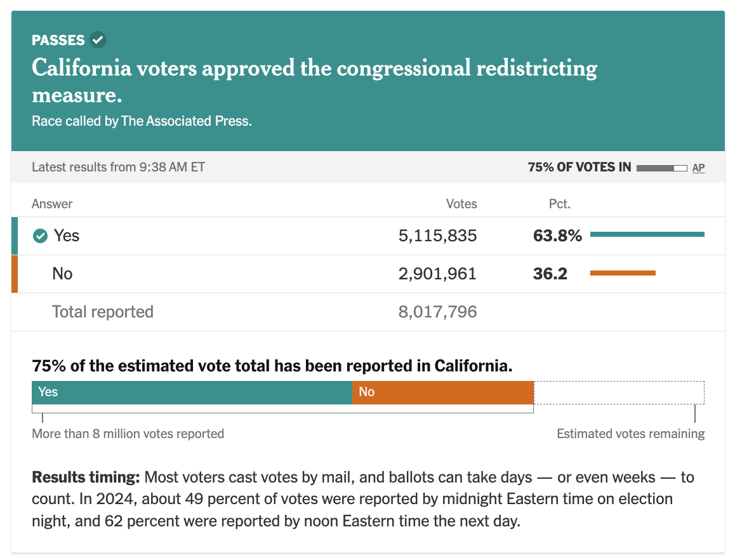Select the No answer row label
This screenshot has height=560, width=735.
[x=62, y=274]
